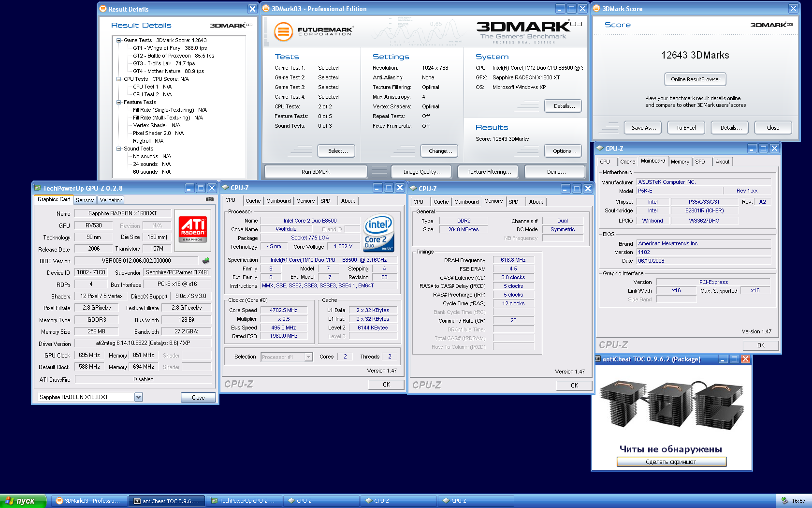Open Memory tab in CPU-Z mainboard window
Viewport: 812px width, 508px height.
pos(680,162)
